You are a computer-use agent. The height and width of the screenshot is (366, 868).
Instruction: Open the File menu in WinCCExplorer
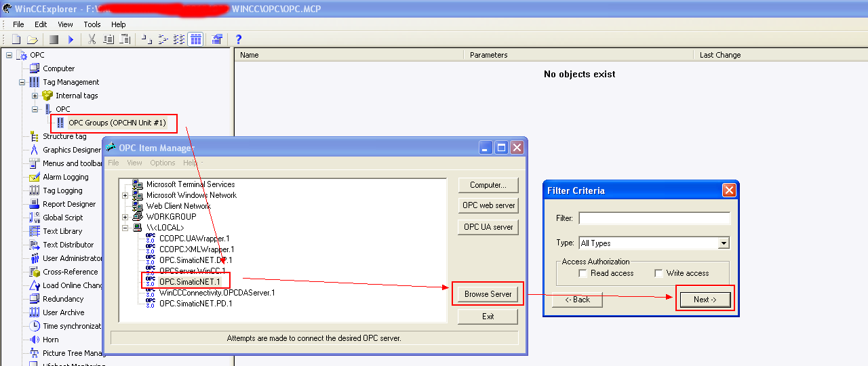18,24
